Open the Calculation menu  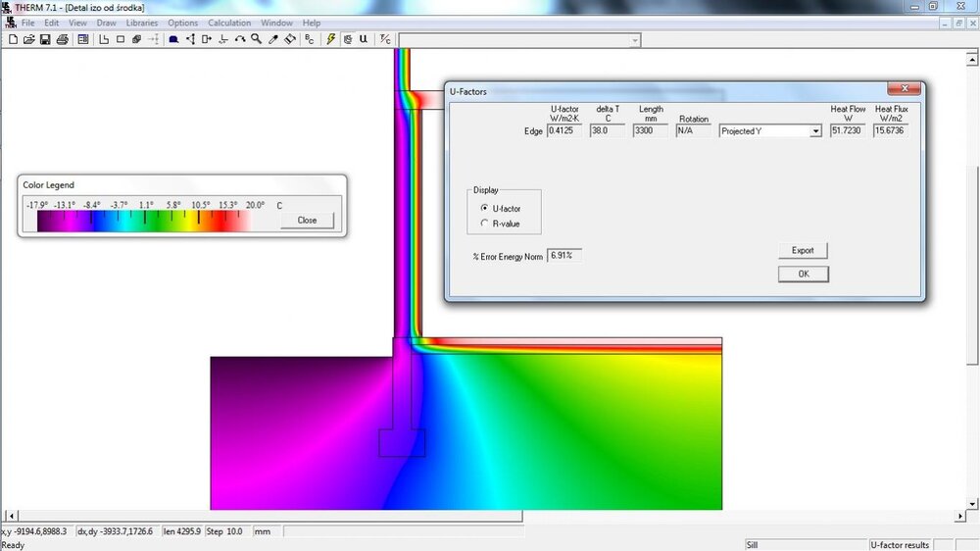229,23
